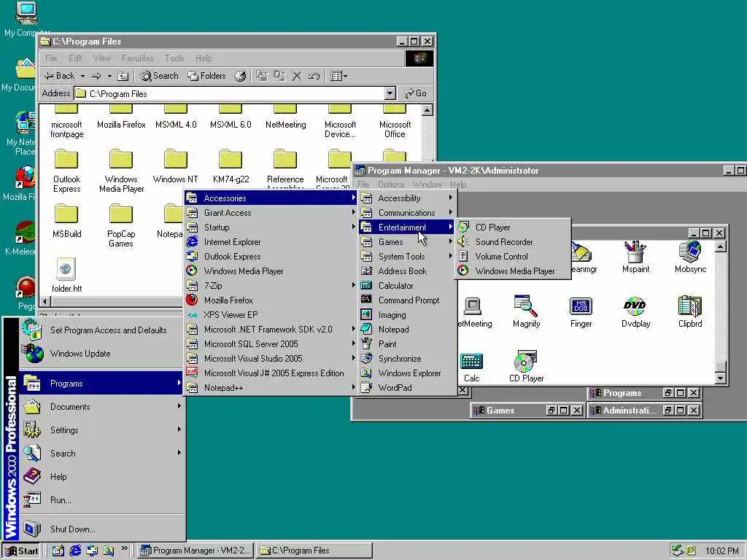Screen dimensions: 747x560
Task: Click the Search button in Explorer toolbar
Action: 160,76
